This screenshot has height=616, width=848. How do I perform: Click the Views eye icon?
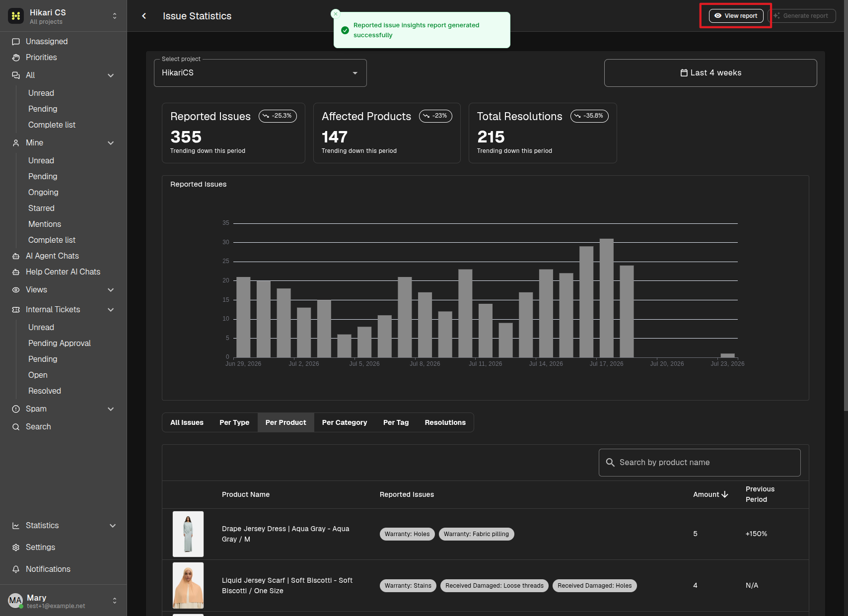click(x=16, y=290)
